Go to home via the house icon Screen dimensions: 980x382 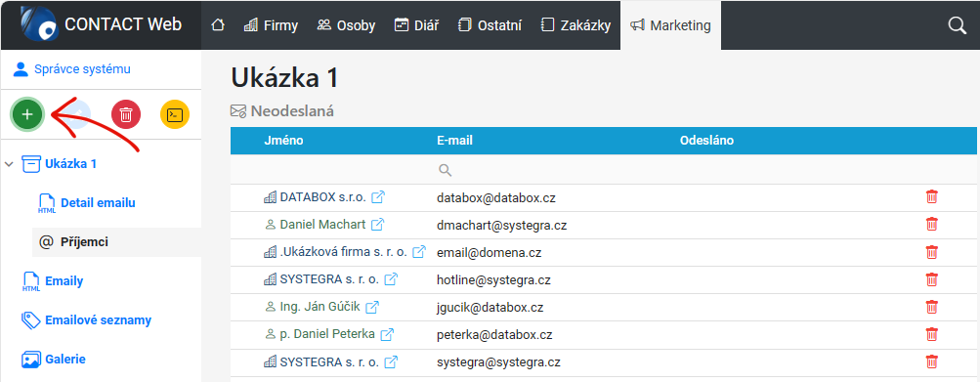(x=218, y=25)
